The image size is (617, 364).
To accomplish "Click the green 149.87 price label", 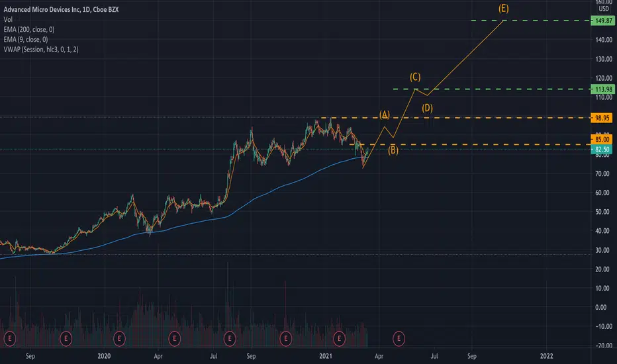I will click(x=603, y=21).
